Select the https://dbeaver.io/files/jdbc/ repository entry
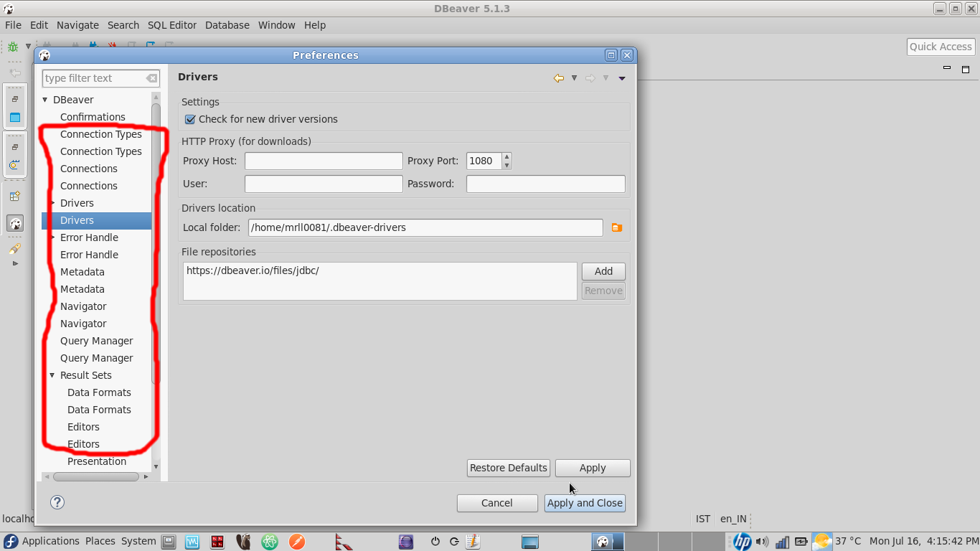Viewport: 980px width, 551px height. [x=253, y=271]
